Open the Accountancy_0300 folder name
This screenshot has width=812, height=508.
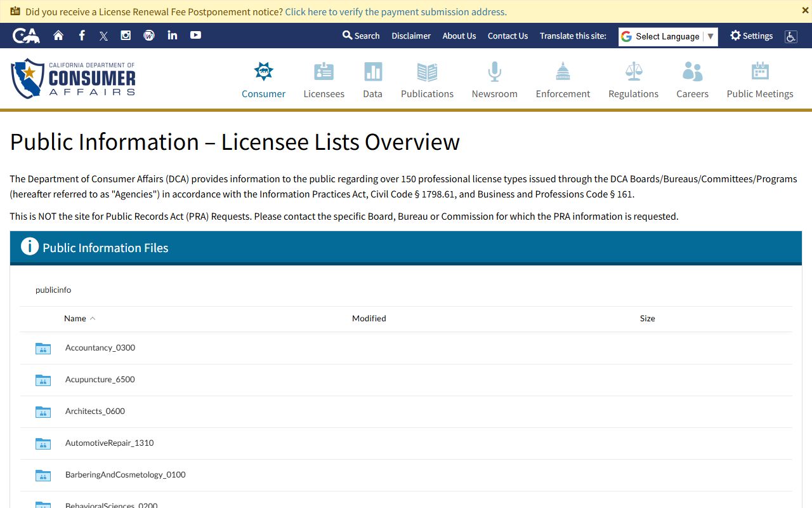point(100,347)
